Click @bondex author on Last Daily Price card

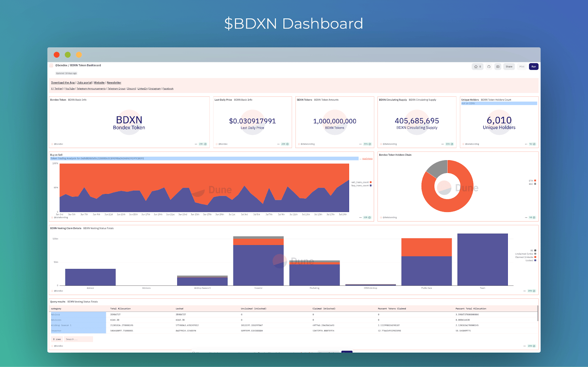223,144
